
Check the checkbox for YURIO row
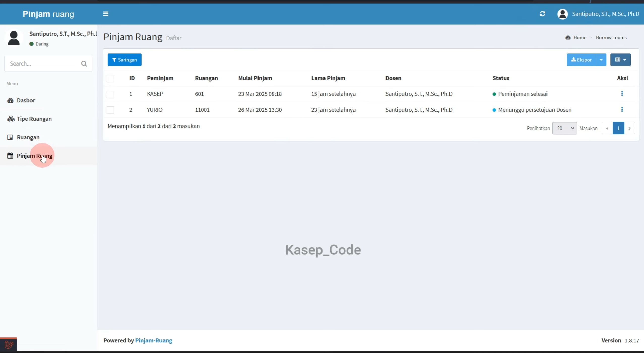coord(110,110)
